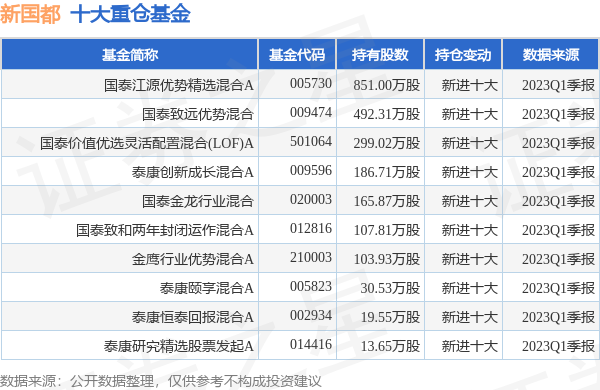
Task: Click 新进十大 in the 014416 row
Action: [x=470, y=346]
